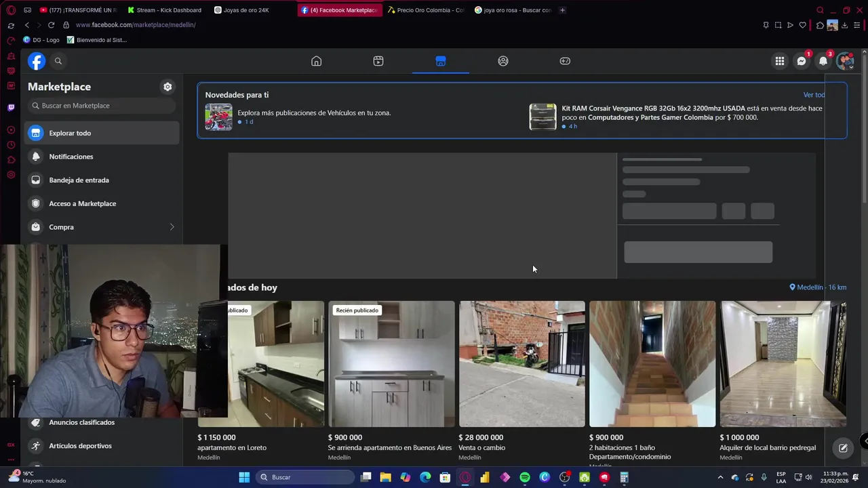The width and height of the screenshot is (868, 488).
Task: Open Facebook home feed icon
Action: (316, 61)
